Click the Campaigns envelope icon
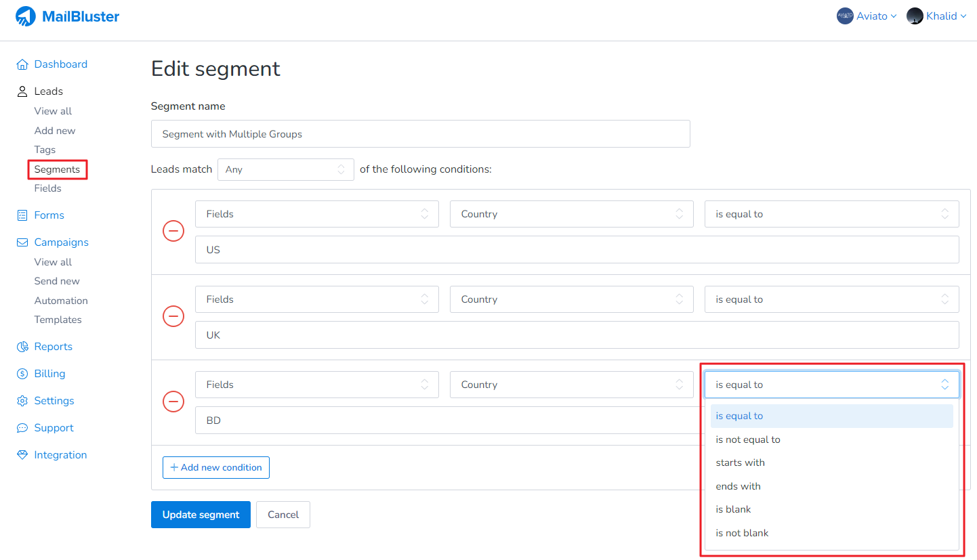The height and width of the screenshot is (560, 977). point(22,242)
